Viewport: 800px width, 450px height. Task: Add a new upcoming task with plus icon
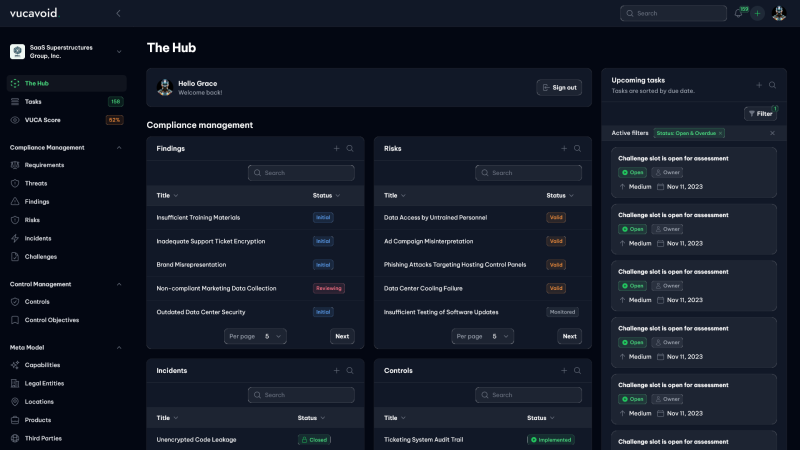[x=759, y=85]
